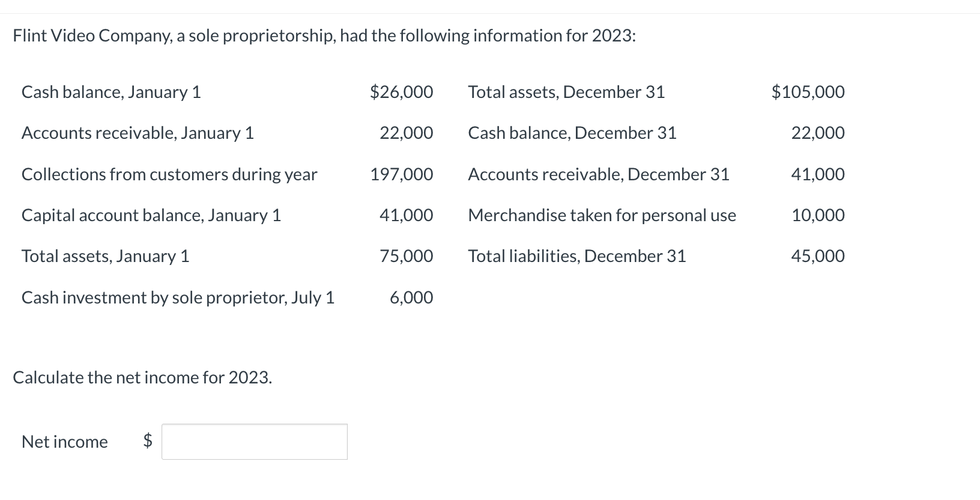Select Total assets, December 31 label
This screenshot has height=500, width=980.
(566, 92)
